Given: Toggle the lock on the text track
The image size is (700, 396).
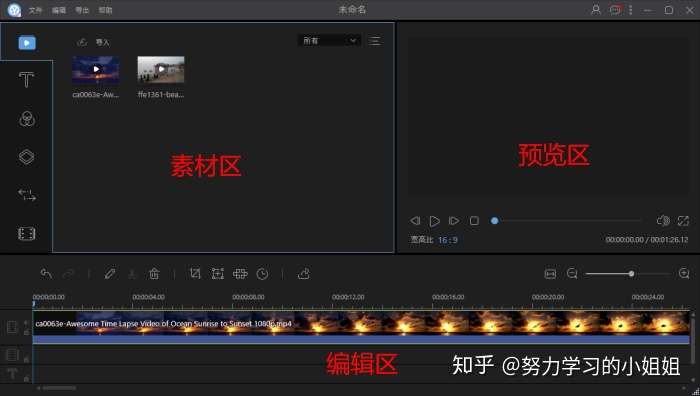Looking at the screenshot, I should (26, 379).
